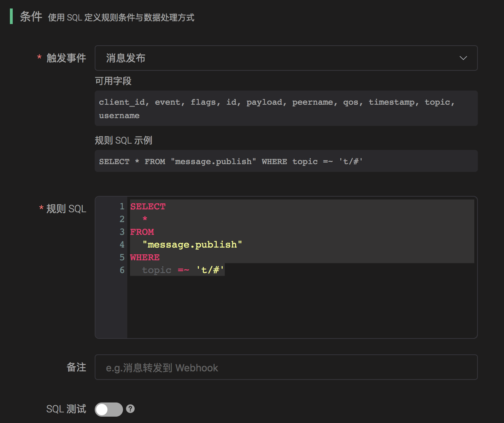
Task: Click line number 1 in editor gutter
Action: pyautogui.click(x=122, y=207)
